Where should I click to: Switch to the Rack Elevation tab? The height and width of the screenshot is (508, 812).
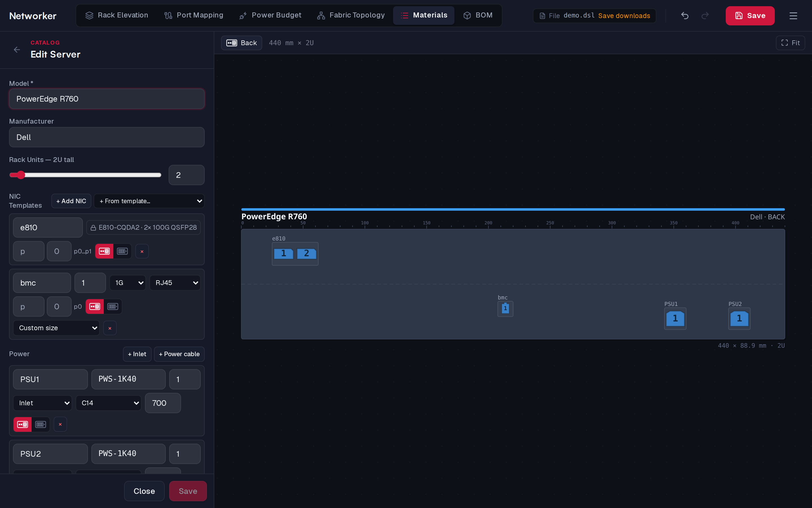(116, 16)
